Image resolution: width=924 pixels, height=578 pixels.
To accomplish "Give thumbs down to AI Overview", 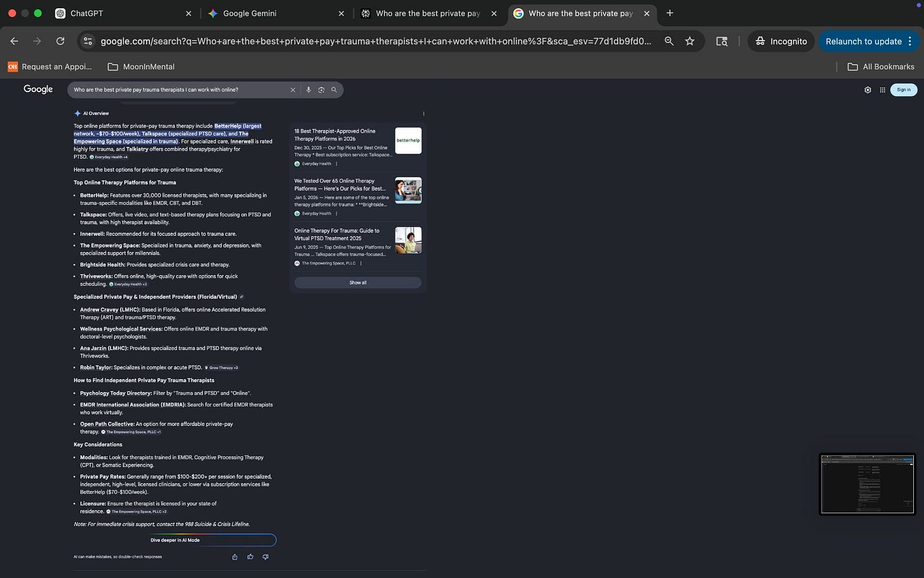I will [x=265, y=557].
